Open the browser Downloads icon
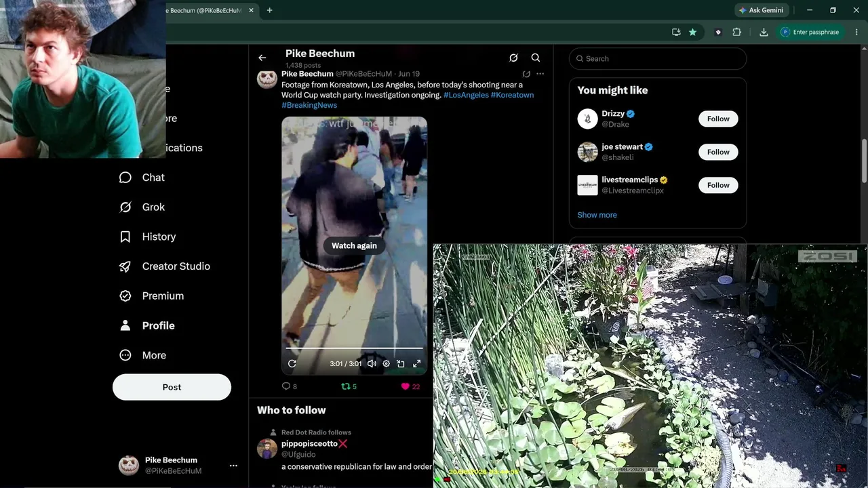The height and width of the screenshot is (488, 868). coord(764,32)
